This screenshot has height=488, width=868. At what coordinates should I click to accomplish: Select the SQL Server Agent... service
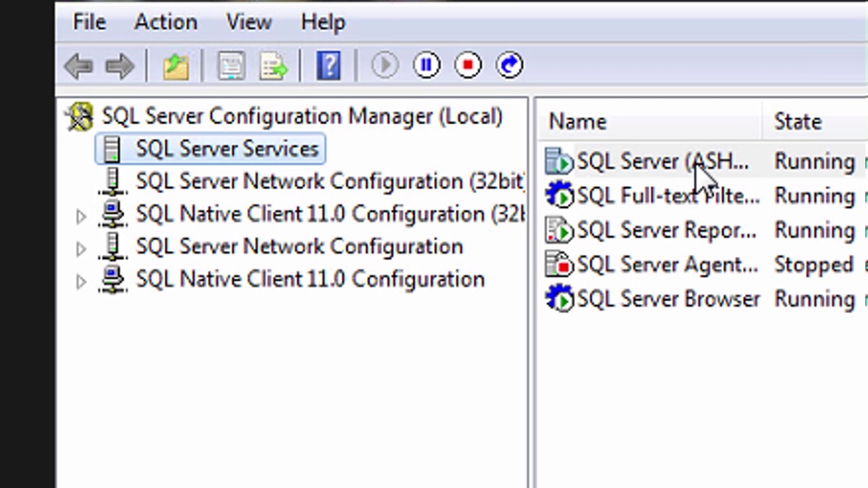coord(667,265)
